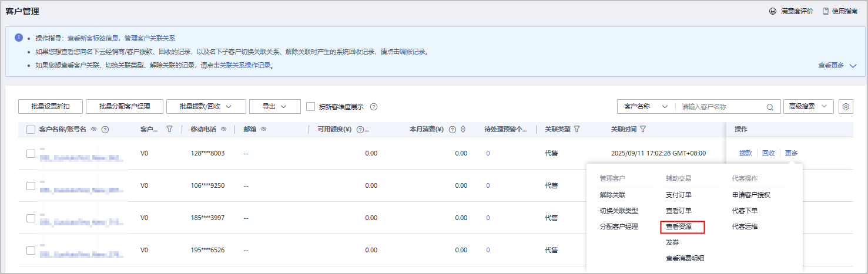Open the 调账记录 link in guidance

(412, 52)
